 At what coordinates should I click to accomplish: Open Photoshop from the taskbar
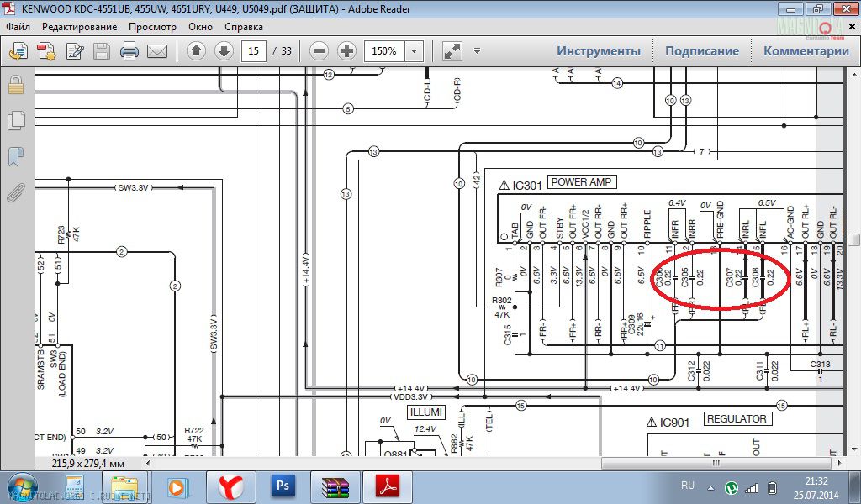click(283, 486)
